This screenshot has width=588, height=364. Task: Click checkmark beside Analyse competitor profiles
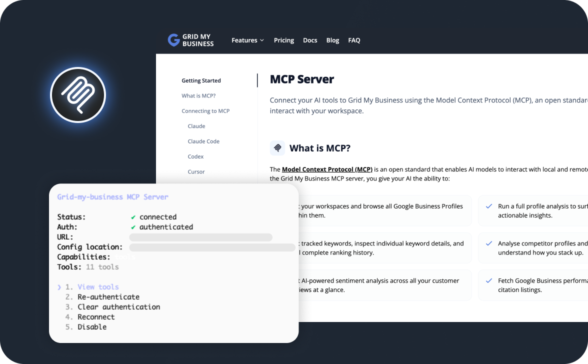[489, 243]
